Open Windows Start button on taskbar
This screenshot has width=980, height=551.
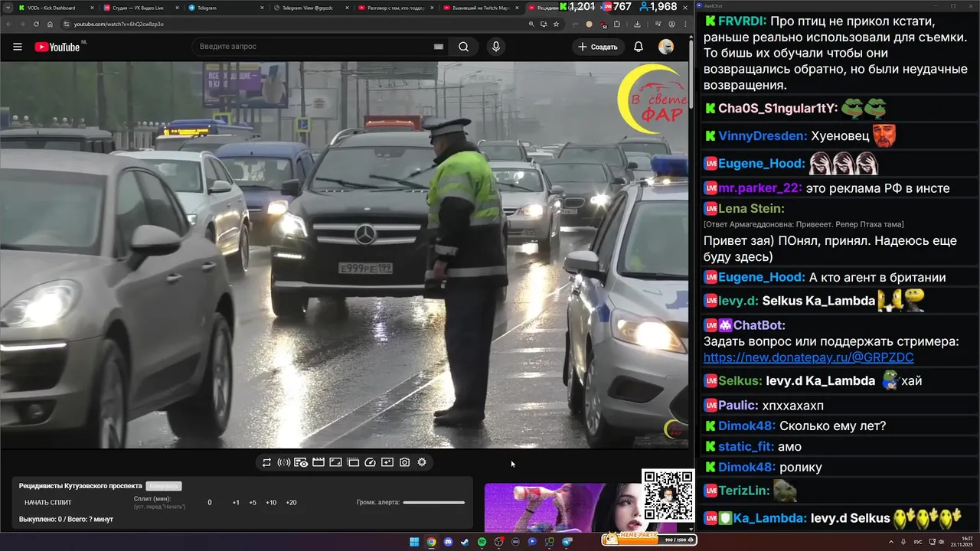(414, 542)
